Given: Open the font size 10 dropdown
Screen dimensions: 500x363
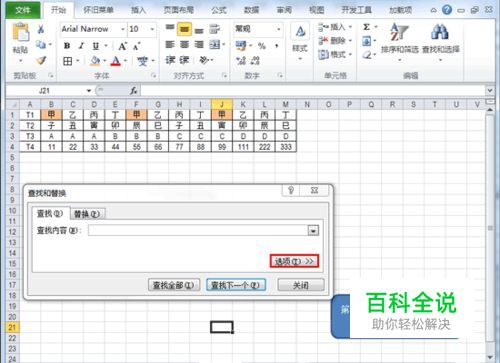Looking at the screenshot, I should [152, 29].
